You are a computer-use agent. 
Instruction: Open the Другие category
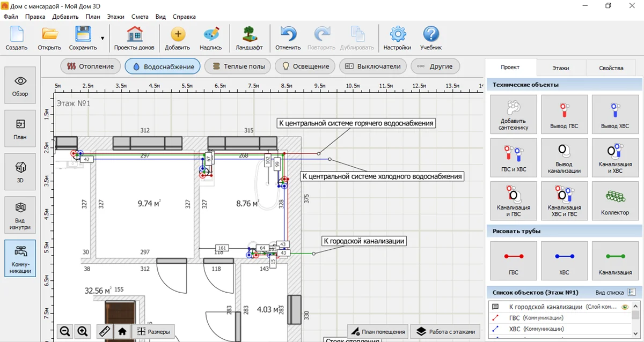pos(435,66)
